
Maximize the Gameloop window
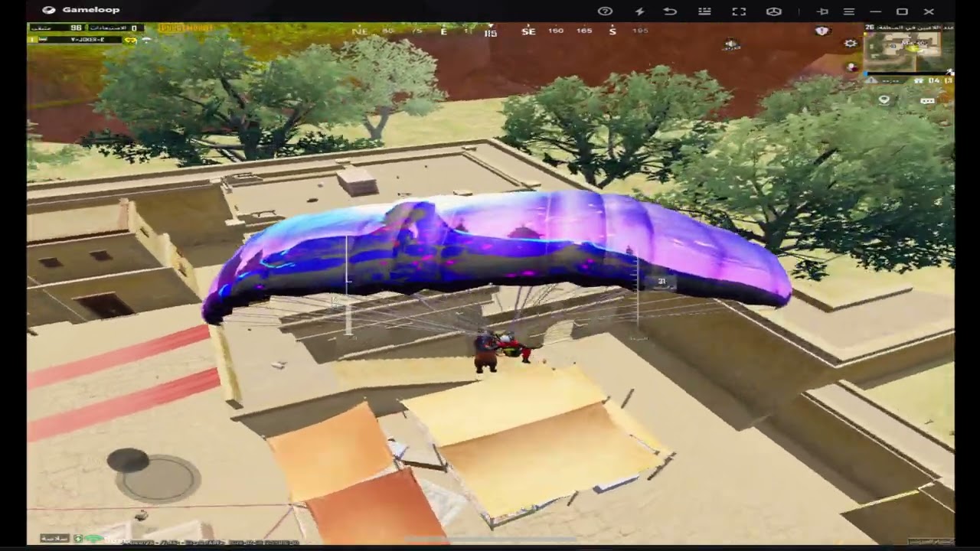[x=902, y=11]
